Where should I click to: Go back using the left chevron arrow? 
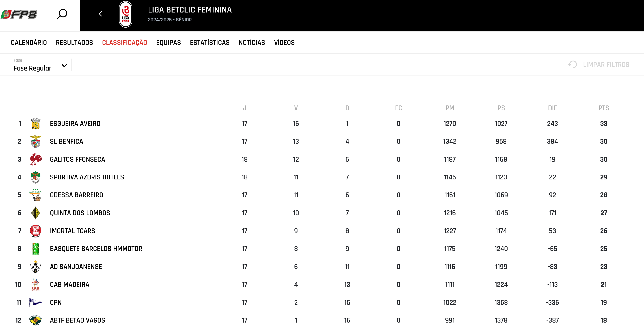click(100, 14)
